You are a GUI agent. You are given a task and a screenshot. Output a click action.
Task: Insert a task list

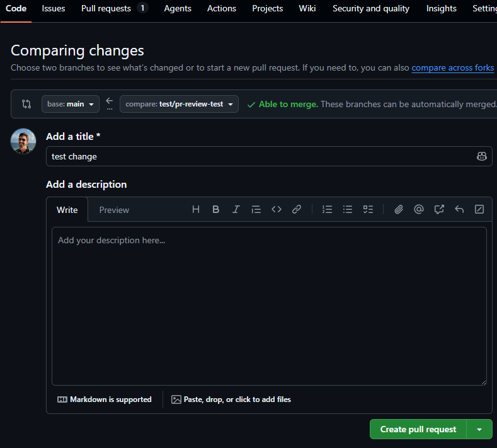[x=368, y=209]
